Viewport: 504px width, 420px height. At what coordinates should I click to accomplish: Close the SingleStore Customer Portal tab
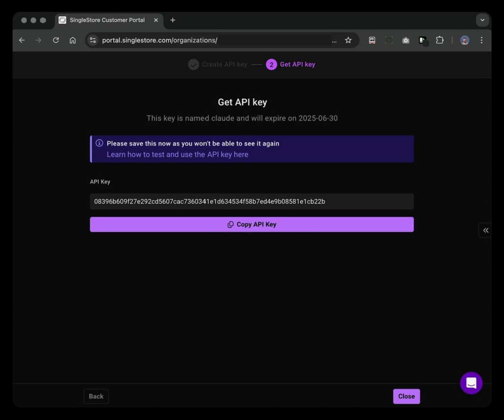point(156,20)
